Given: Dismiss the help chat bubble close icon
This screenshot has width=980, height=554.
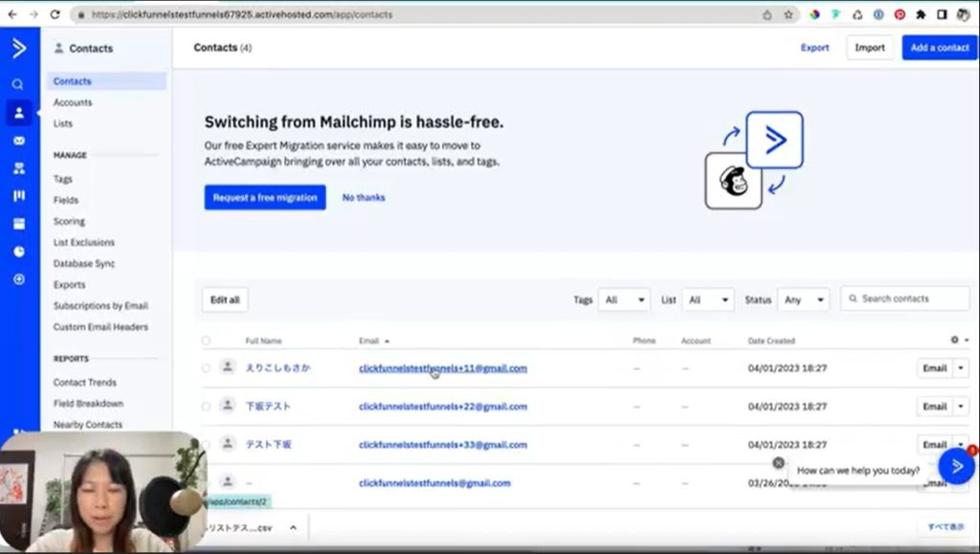Looking at the screenshot, I should (x=778, y=462).
